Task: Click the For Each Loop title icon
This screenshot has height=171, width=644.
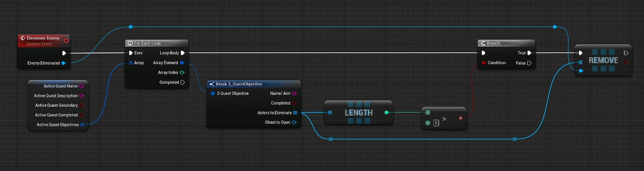Action: (x=130, y=43)
